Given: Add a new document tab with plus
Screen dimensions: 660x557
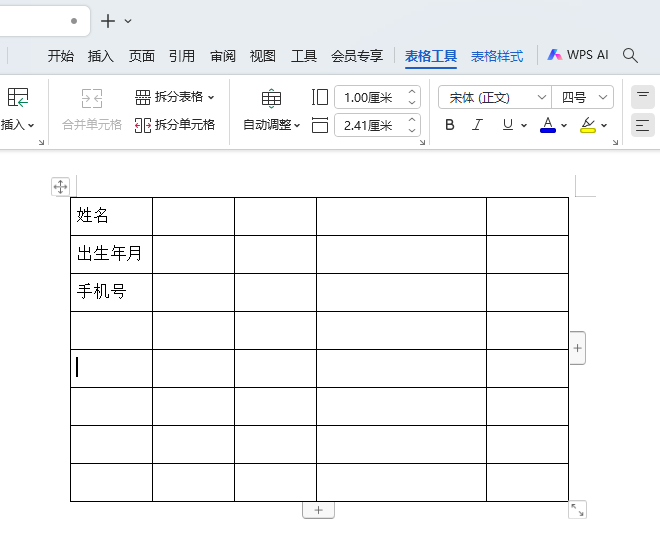Looking at the screenshot, I should [x=108, y=21].
